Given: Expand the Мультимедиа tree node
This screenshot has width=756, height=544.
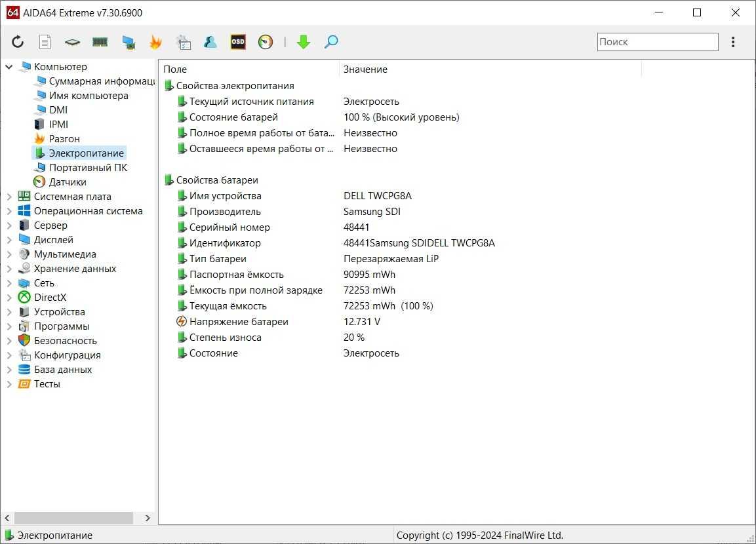Looking at the screenshot, I should click(x=9, y=254).
